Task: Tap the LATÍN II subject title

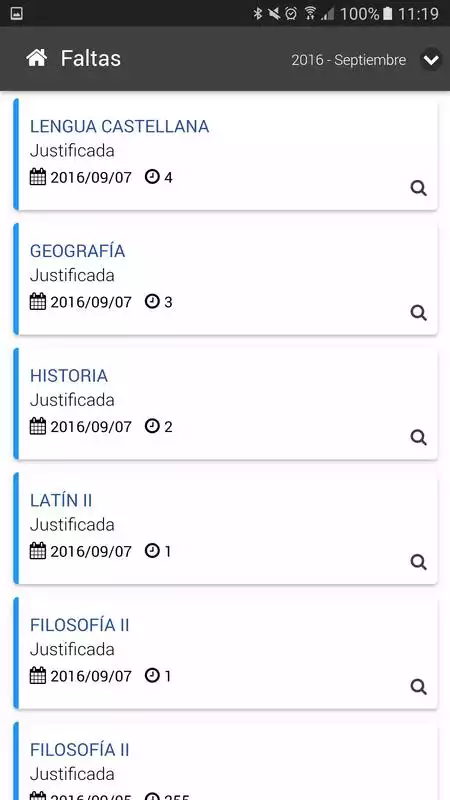Action: [61, 501]
